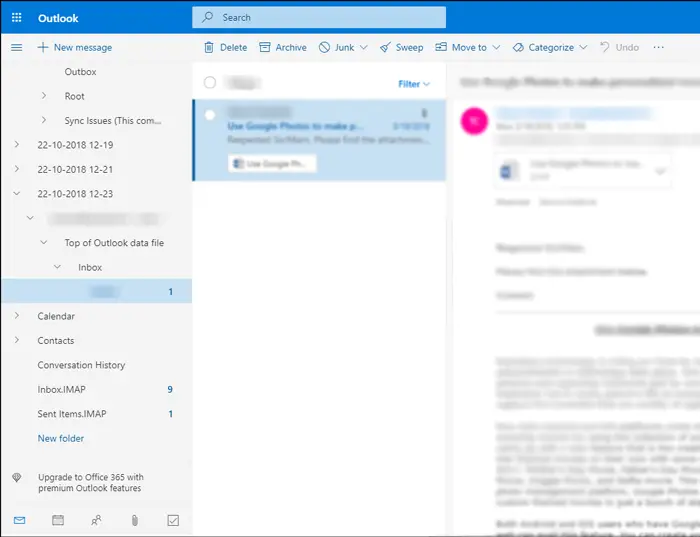Screen dimensions: 700x537
Task: Switch to Calendar module icon
Action: pos(58,520)
